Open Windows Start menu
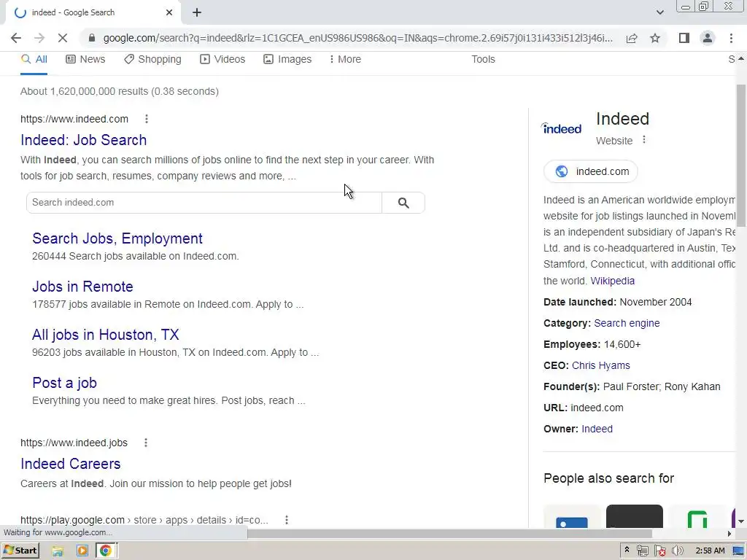Viewport: 747px width, 560px height. [20, 551]
